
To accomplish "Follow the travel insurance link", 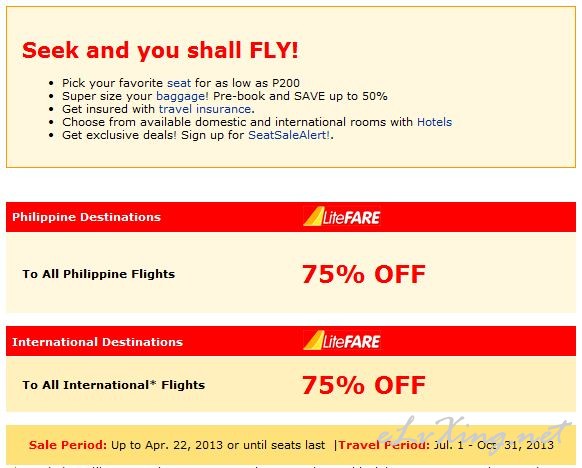I will tap(205, 109).
